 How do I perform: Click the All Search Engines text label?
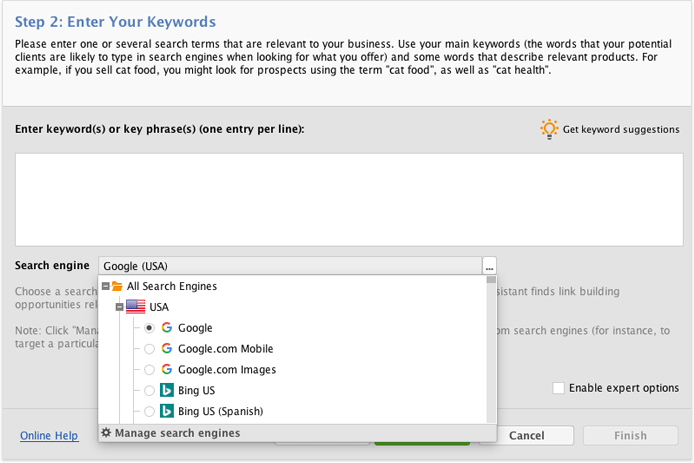172,286
